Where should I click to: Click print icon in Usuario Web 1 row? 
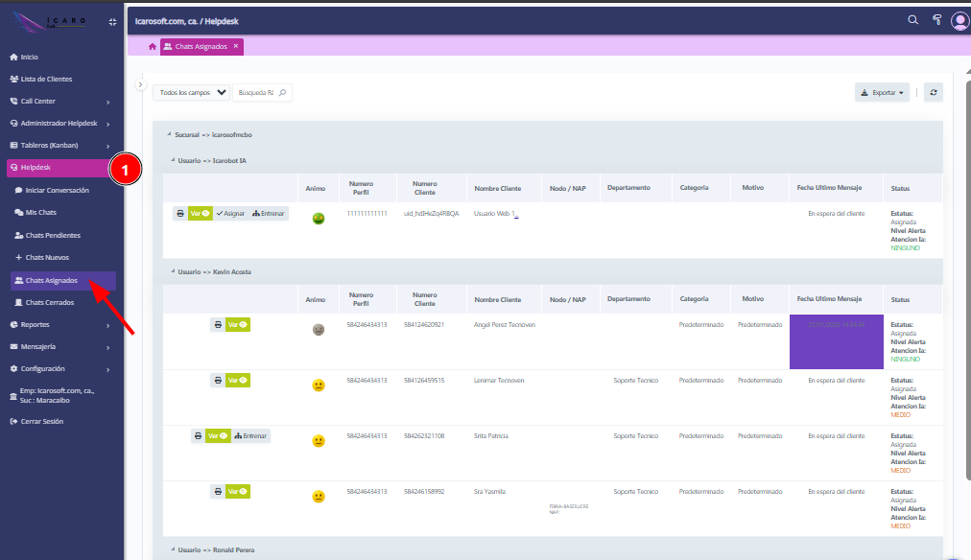click(180, 214)
